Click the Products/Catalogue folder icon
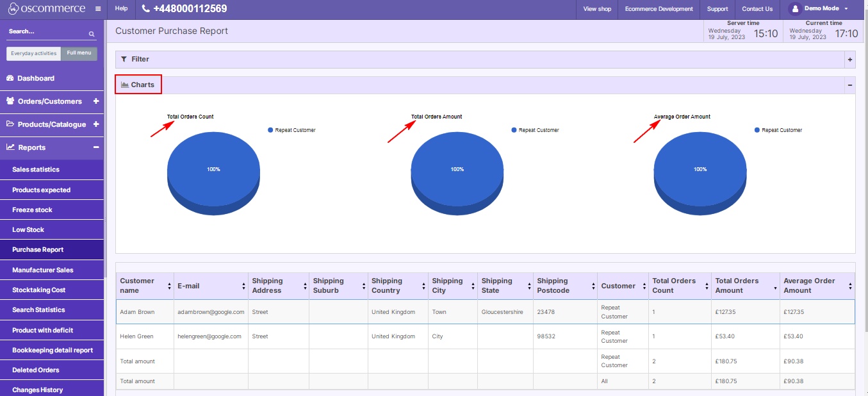Viewport: 868px width, 396px height. pos(10,124)
